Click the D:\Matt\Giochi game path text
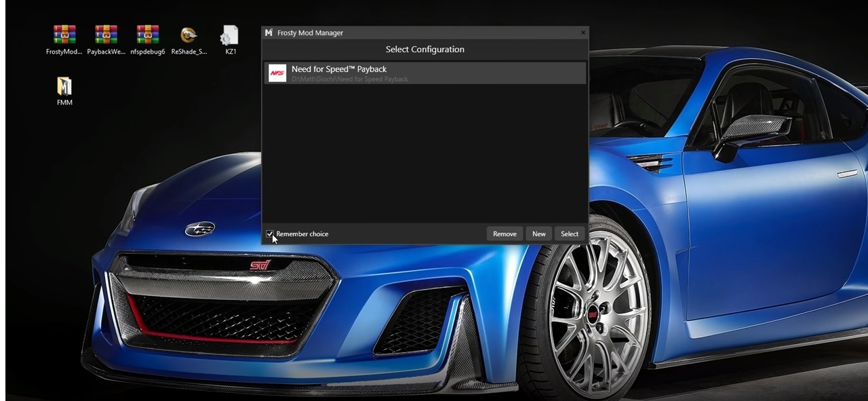 point(350,79)
